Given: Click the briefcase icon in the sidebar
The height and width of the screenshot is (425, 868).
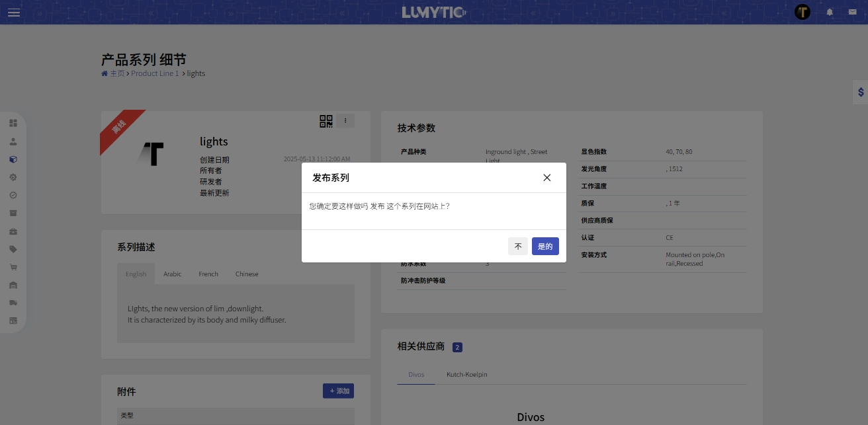Looking at the screenshot, I should [x=13, y=231].
